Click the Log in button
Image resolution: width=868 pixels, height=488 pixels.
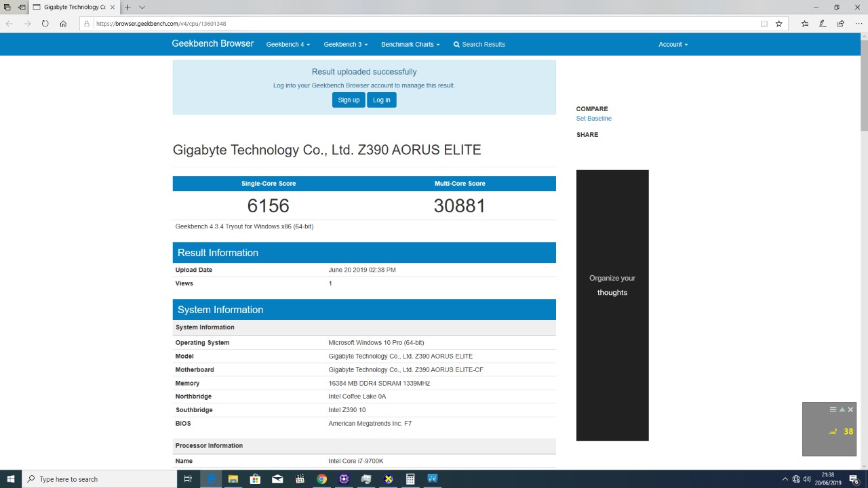(382, 100)
